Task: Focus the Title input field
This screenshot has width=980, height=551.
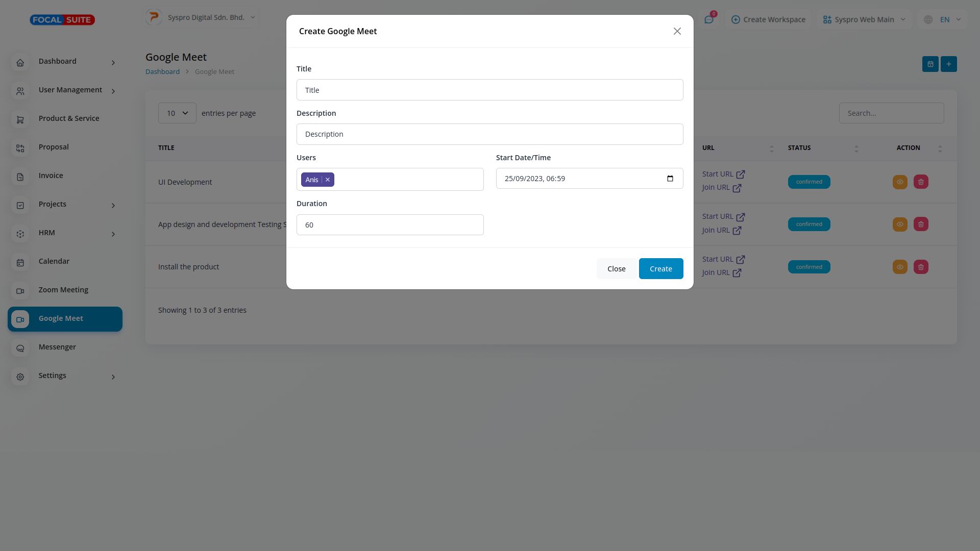Action: tap(489, 90)
